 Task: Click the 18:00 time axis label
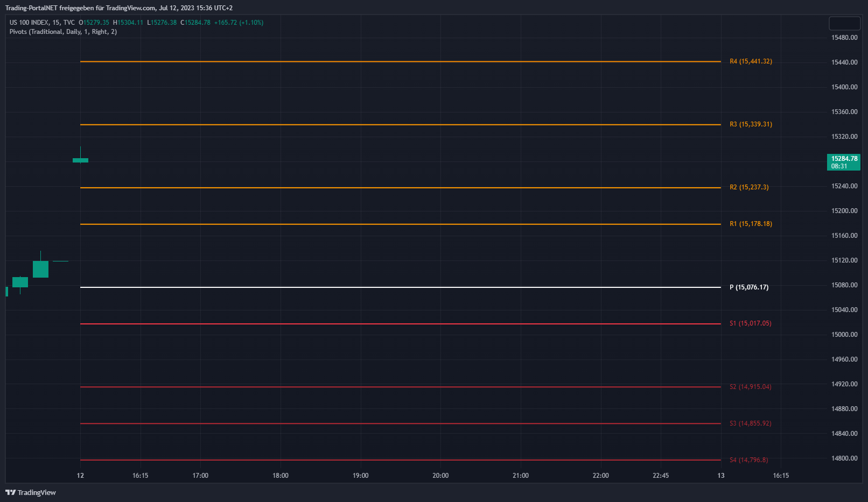[x=280, y=476]
